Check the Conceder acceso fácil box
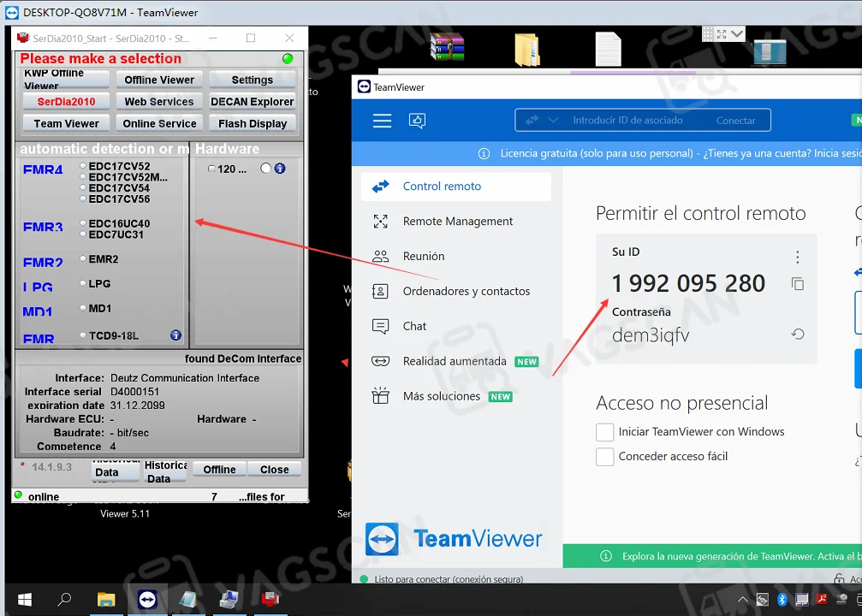The height and width of the screenshot is (616, 862). click(x=605, y=457)
